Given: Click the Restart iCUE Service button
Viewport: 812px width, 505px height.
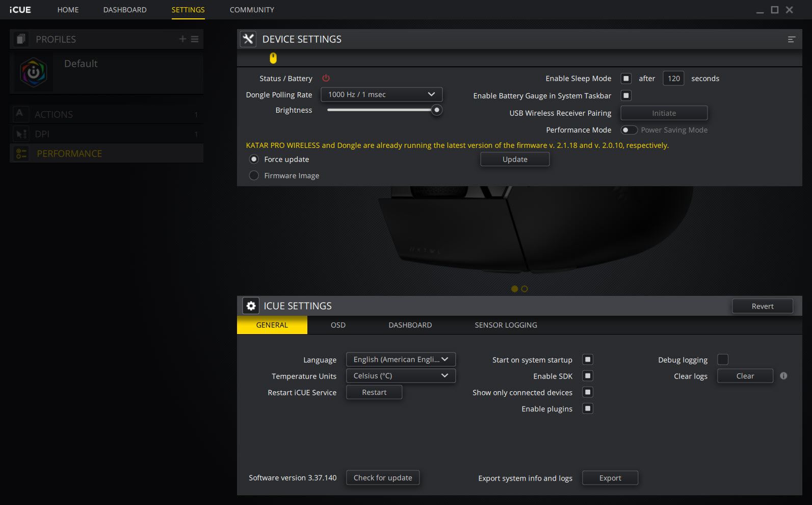Looking at the screenshot, I should pos(374,392).
